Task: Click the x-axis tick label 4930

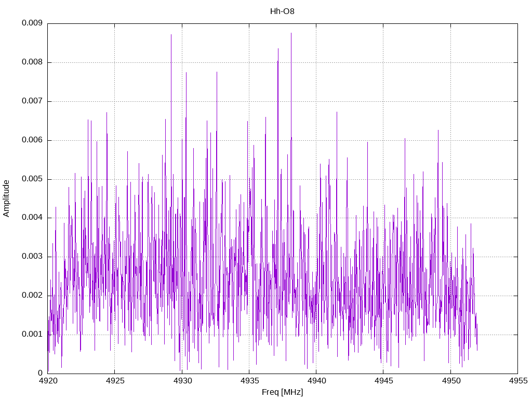Action: click(x=182, y=381)
